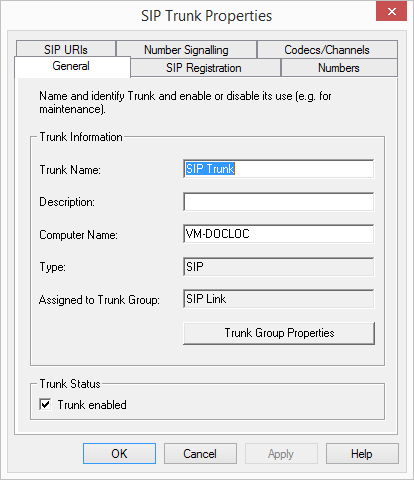Cancel the dialog changes
This screenshot has width=414, height=480.
[200, 453]
